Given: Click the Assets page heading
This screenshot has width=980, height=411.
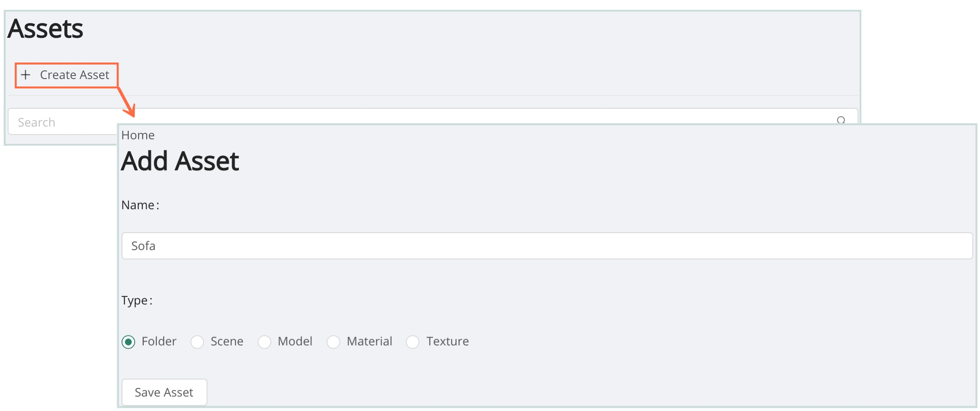Looking at the screenshot, I should tap(46, 29).
